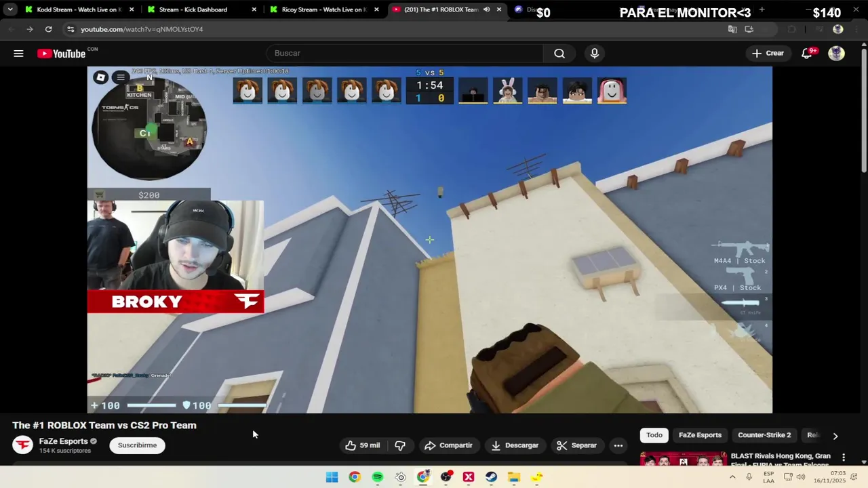Open the Chrome tab search dropdown

tap(10, 9)
